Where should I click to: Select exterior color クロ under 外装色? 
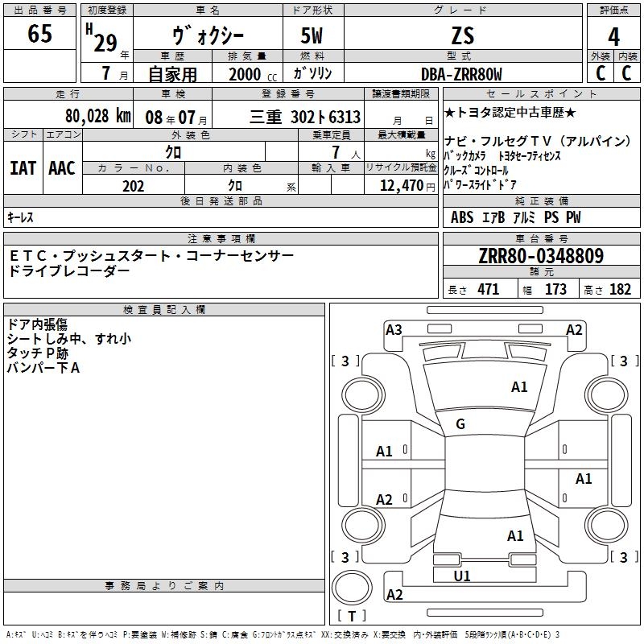coord(173,152)
